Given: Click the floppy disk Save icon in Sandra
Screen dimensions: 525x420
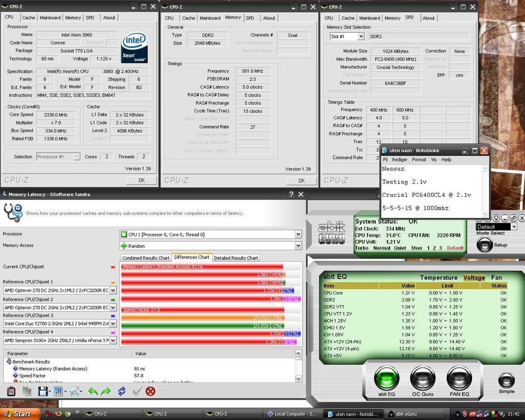Looking at the screenshot, I should coord(43,391).
